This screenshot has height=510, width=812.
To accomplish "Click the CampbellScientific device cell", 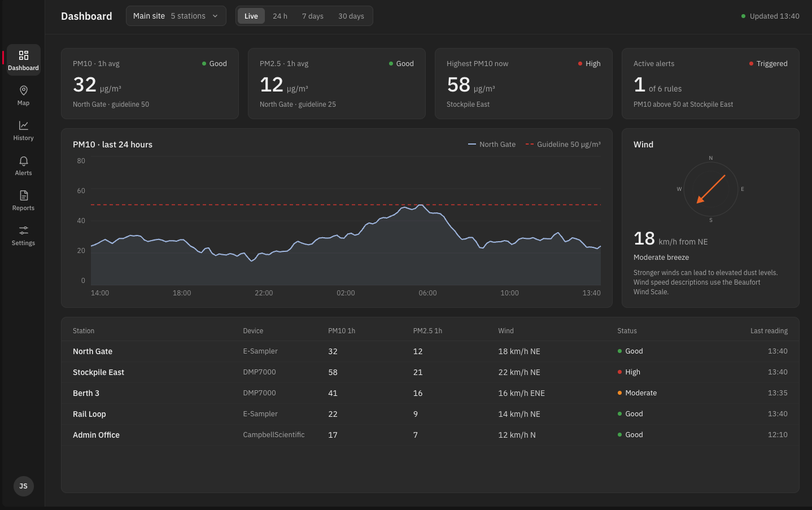I will (274, 435).
